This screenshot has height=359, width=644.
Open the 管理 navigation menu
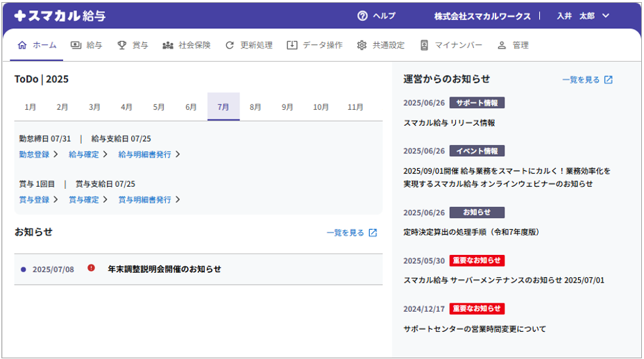(513, 45)
